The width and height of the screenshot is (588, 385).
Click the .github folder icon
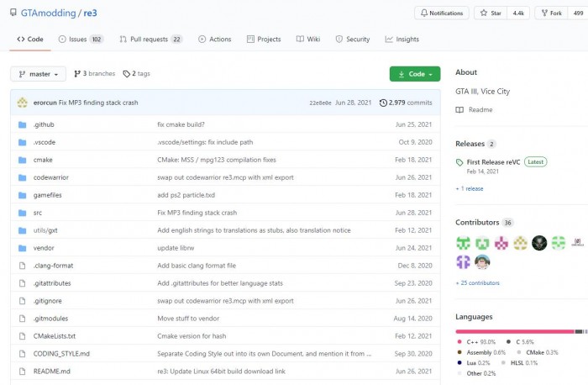pyautogui.click(x=23, y=124)
